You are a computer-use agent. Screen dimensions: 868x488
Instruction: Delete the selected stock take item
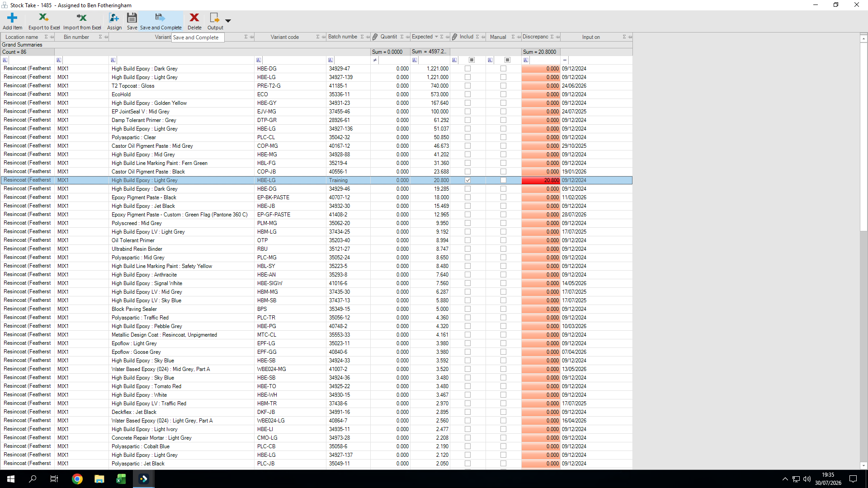[x=194, y=21]
